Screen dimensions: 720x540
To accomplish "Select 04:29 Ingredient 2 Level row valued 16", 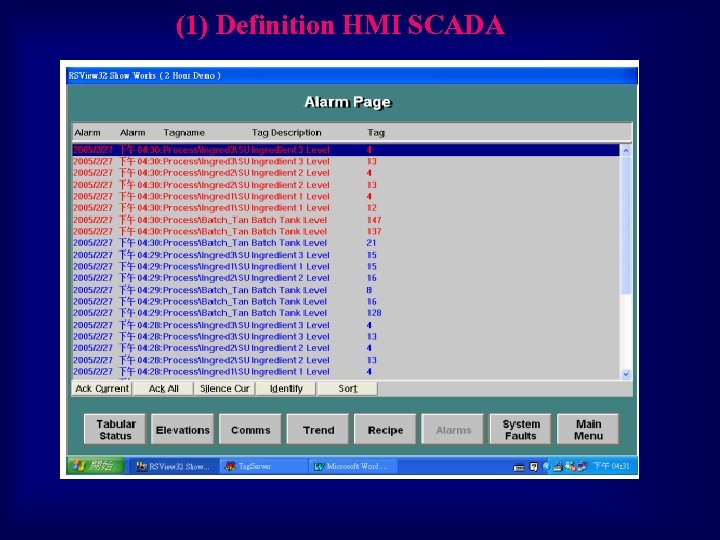I will tap(346, 278).
